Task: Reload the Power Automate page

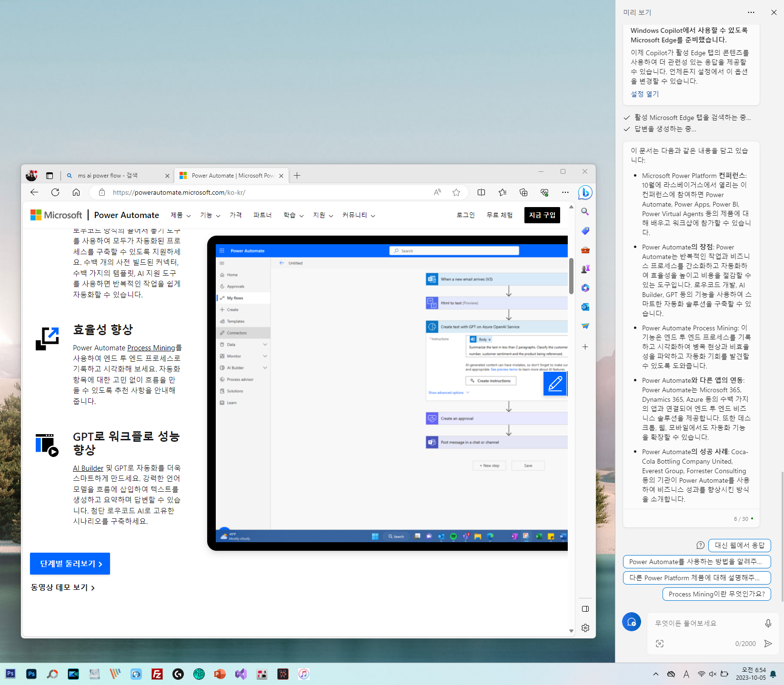Action: pyautogui.click(x=55, y=192)
